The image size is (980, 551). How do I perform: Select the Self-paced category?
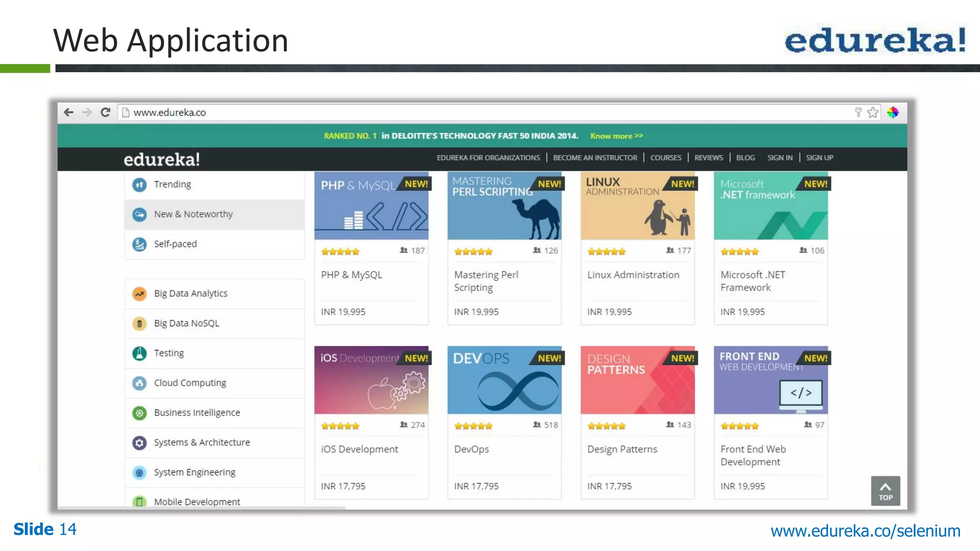[175, 244]
